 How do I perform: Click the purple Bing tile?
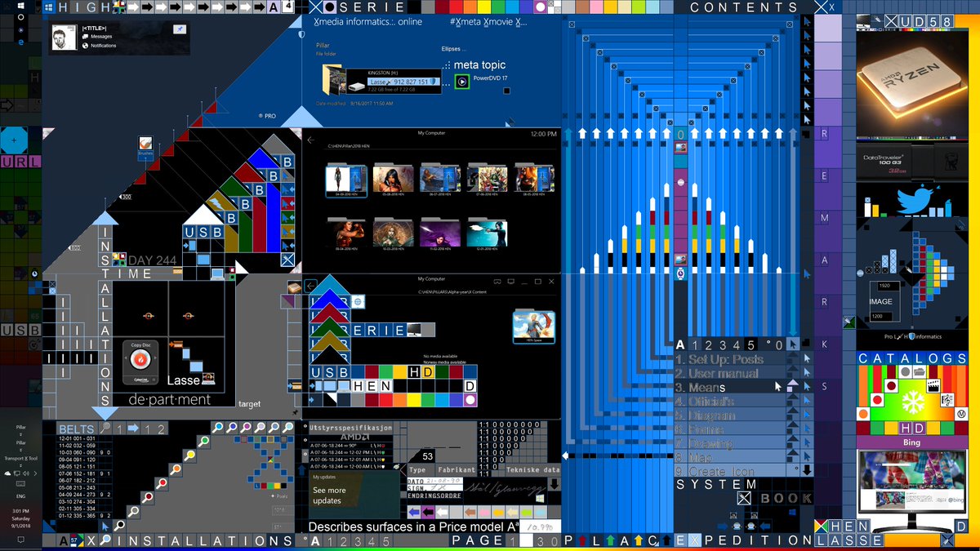tap(912, 442)
